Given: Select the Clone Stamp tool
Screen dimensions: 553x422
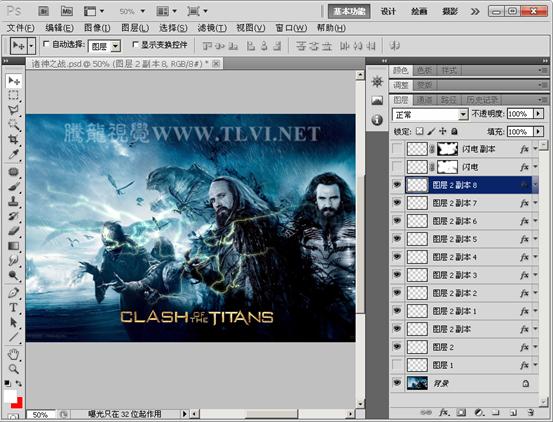Looking at the screenshot, I should [x=14, y=201].
